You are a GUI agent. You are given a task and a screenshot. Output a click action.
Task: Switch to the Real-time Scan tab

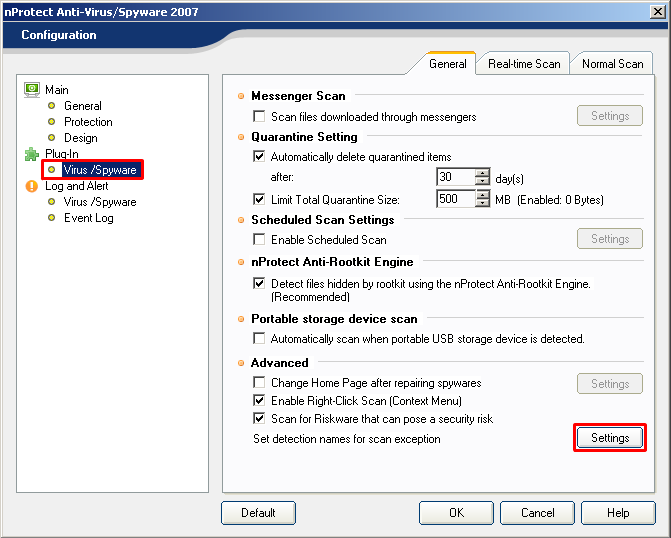click(x=524, y=64)
